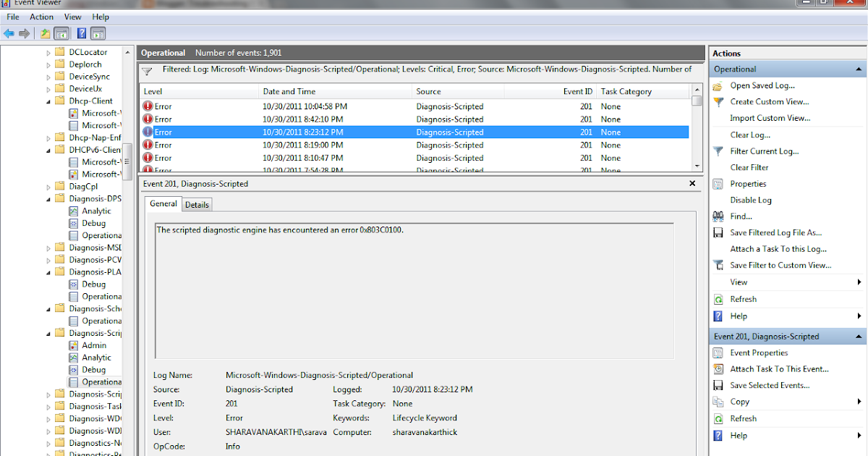Viewport: 868px width, 456px height.
Task: Click the Forward navigation arrow
Action: pyautogui.click(x=24, y=33)
